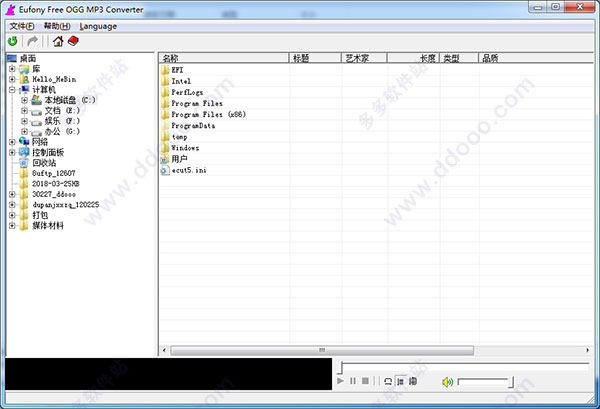The width and height of the screenshot is (600, 409).
Task: Click the ecut5.ini file icon
Action: [165, 170]
